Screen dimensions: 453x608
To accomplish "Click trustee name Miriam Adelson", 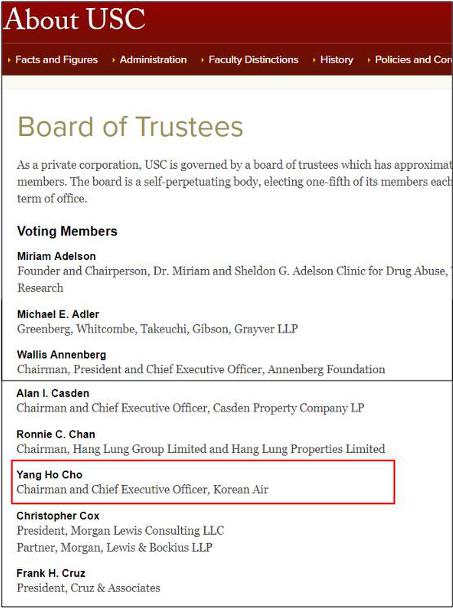I will point(56,256).
